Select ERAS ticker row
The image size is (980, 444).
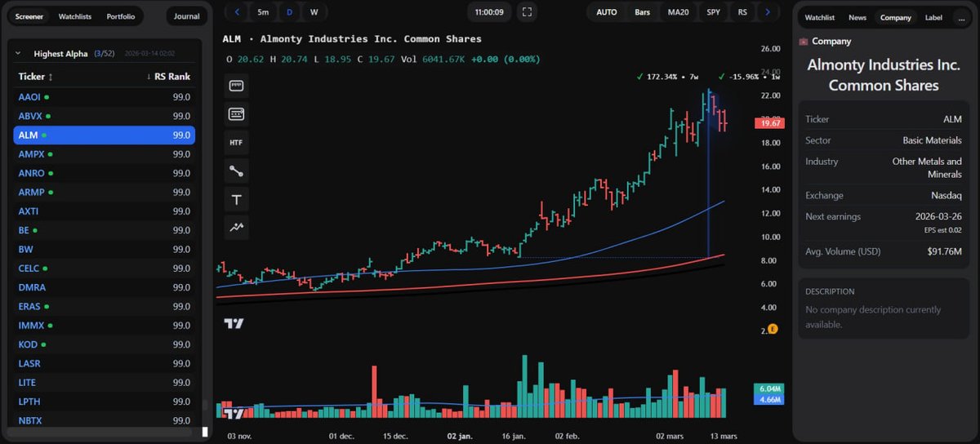(105, 306)
